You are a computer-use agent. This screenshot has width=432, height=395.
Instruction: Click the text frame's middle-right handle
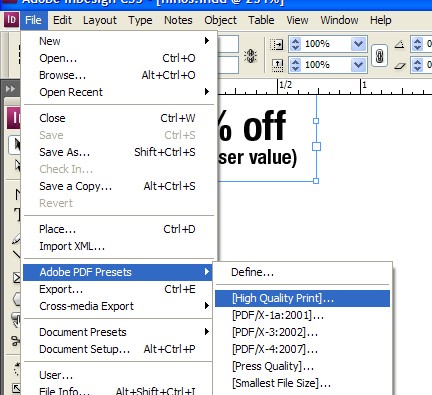pos(316,146)
